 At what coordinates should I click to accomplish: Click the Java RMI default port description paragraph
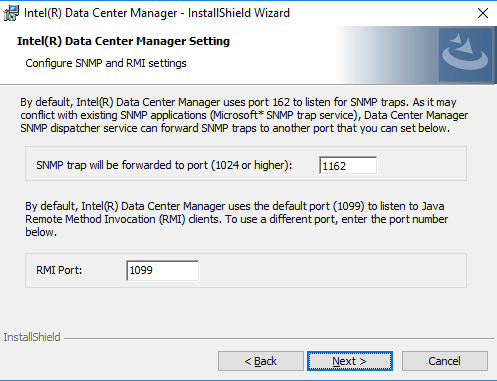pyautogui.click(x=237, y=219)
